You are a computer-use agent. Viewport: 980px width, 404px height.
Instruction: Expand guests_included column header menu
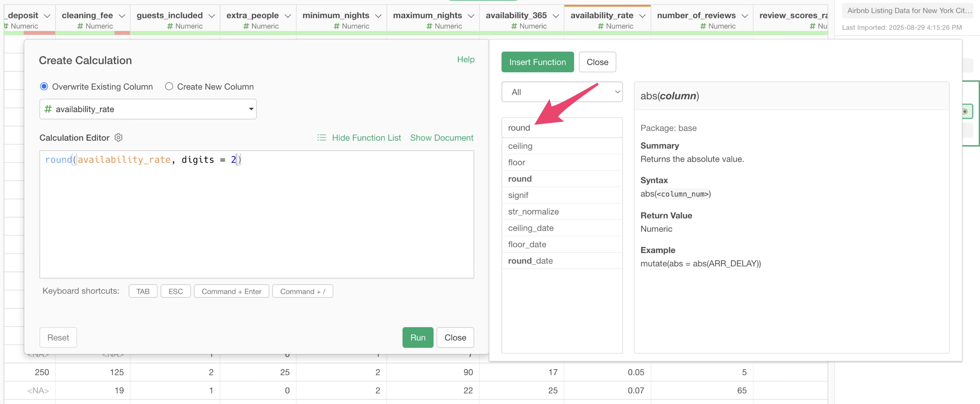click(212, 16)
